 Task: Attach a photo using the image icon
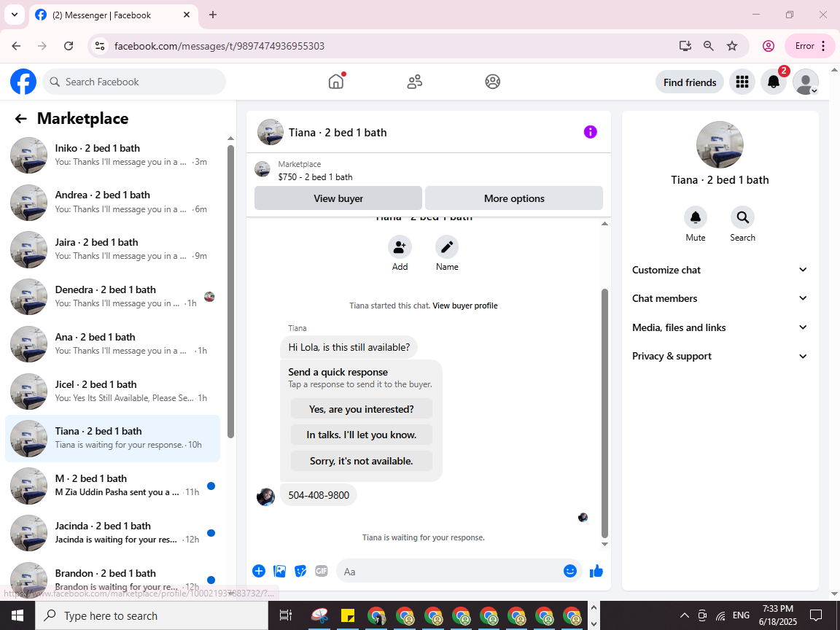click(280, 571)
